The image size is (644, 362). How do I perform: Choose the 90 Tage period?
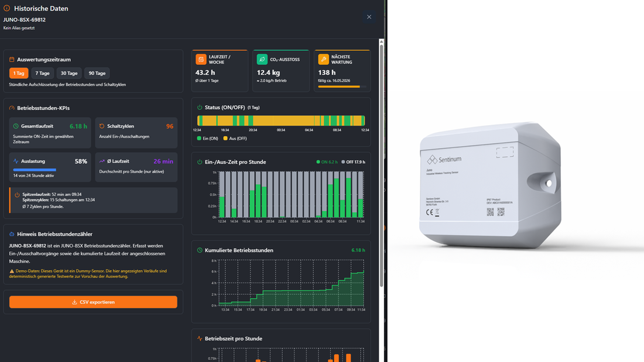coord(97,73)
